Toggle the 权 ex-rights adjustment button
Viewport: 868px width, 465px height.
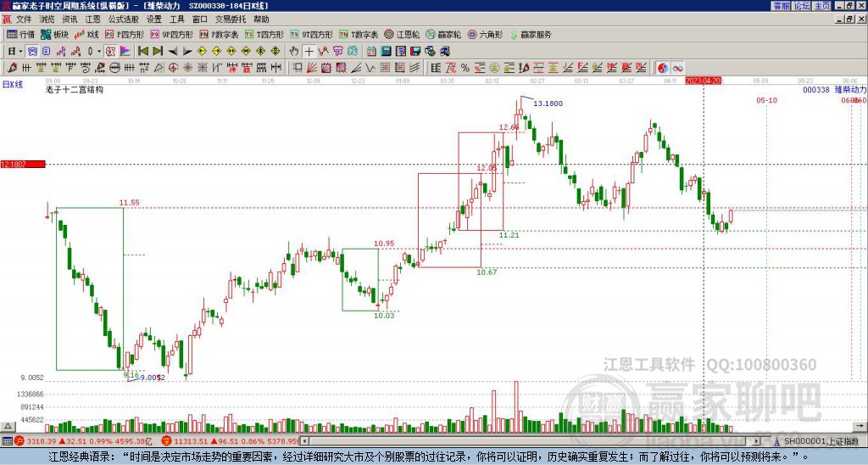110,52
